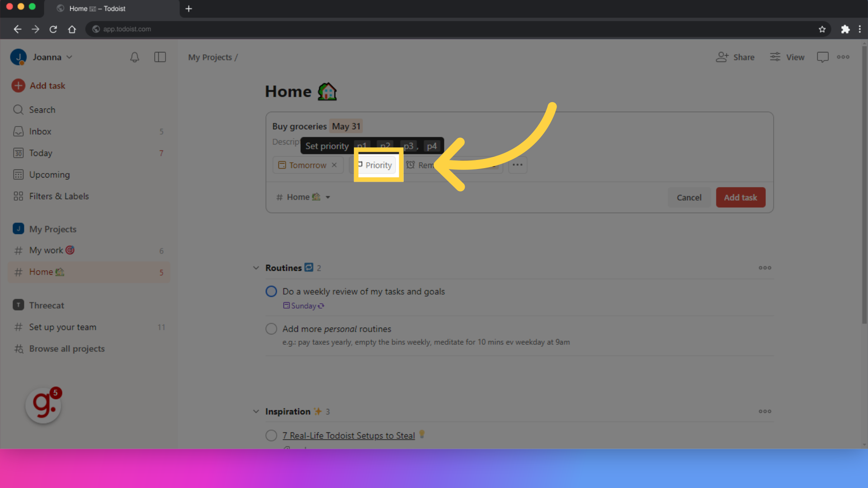
Task: Toggle checkbox for weekly review task
Action: click(x=272, y=291)
